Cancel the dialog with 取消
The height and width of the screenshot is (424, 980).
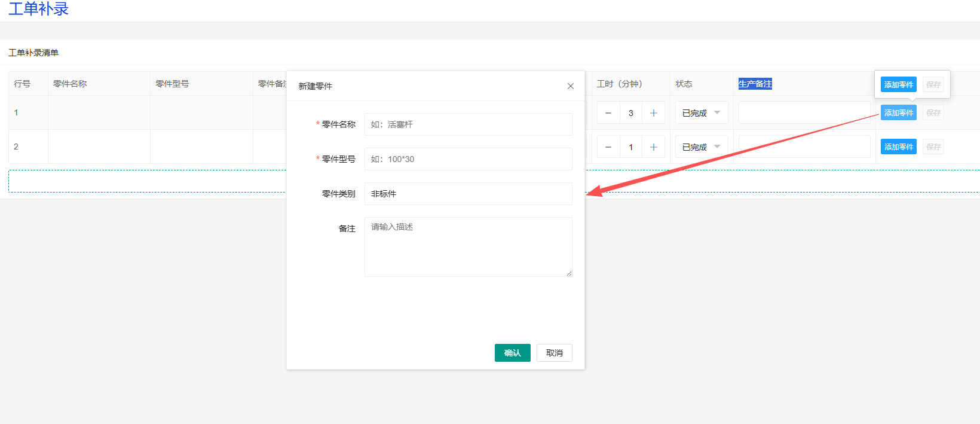click(x=555, y=353)
